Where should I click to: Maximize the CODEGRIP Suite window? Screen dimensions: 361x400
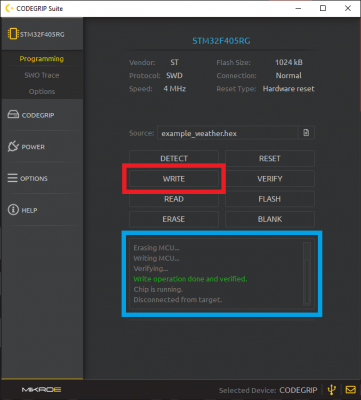click(323, 8)
